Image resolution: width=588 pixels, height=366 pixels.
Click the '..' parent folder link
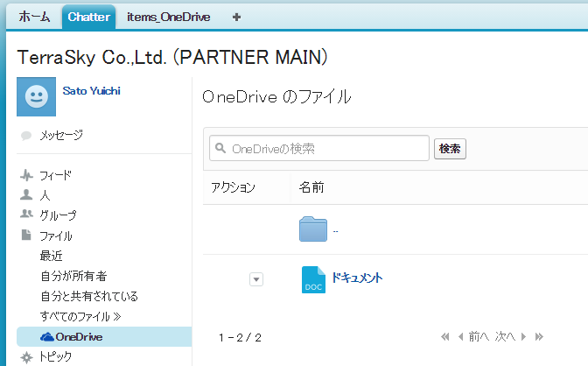tap(336, 231)
